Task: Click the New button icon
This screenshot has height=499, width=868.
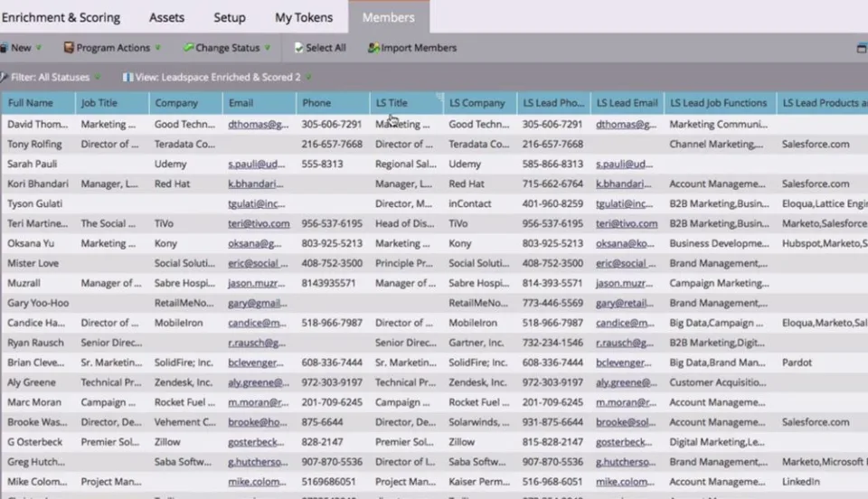Action: coord(4,48)
